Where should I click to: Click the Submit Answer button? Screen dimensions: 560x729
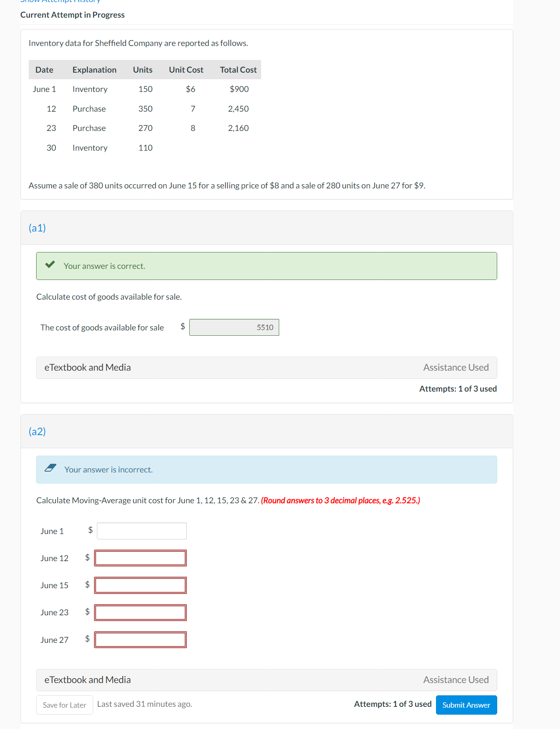466,705
